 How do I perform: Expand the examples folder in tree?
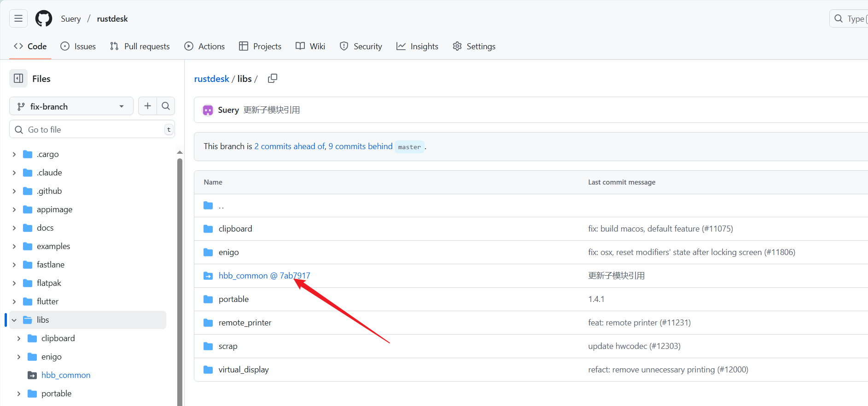14,246
